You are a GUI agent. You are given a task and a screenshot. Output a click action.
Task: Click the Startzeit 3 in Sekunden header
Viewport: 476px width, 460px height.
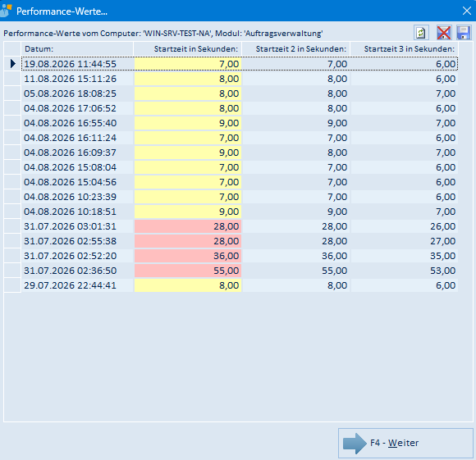405,49
